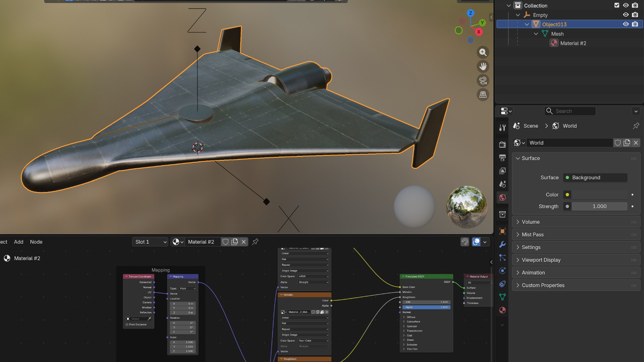Hide the Empty object with eye icon
Screen dimensions: 644x362
(626, 15)
